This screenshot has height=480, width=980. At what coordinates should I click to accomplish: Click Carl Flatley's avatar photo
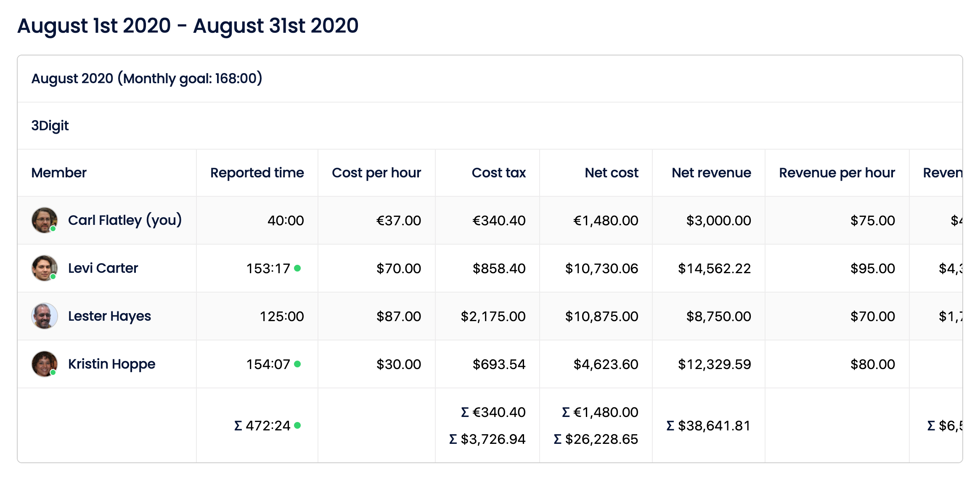point(44,220)
